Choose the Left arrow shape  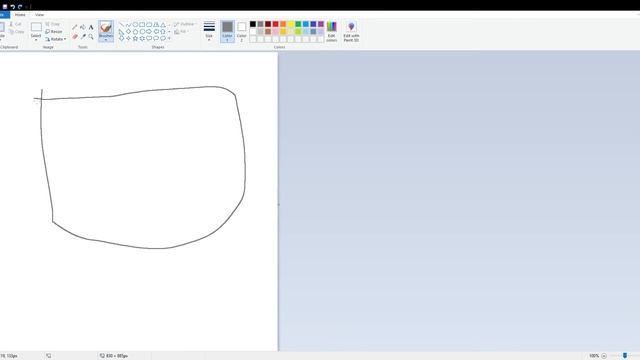coord(156,31)
